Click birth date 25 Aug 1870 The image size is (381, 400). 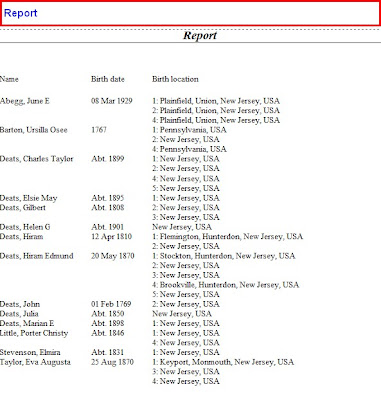pos(112,362)
